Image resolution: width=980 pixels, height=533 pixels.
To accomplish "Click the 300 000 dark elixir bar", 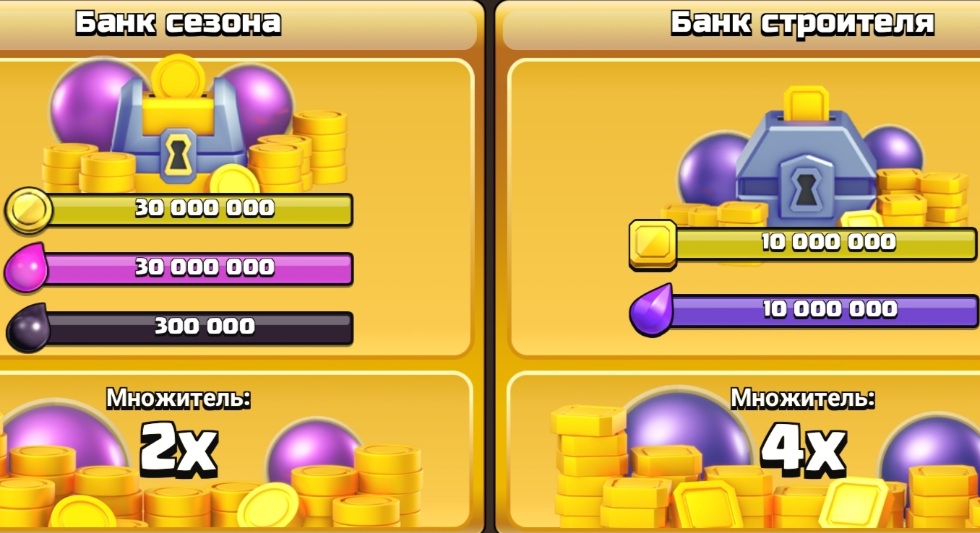I will tap(199, 328).
